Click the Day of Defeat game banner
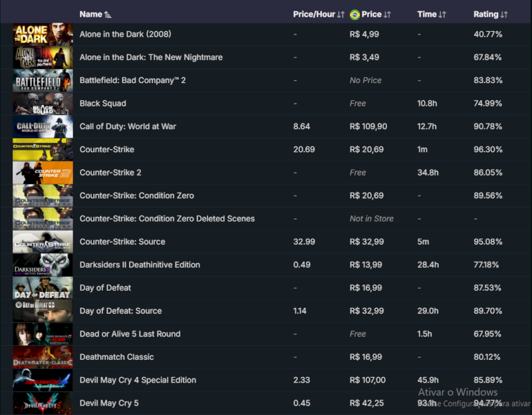 (x=43, y=288)
